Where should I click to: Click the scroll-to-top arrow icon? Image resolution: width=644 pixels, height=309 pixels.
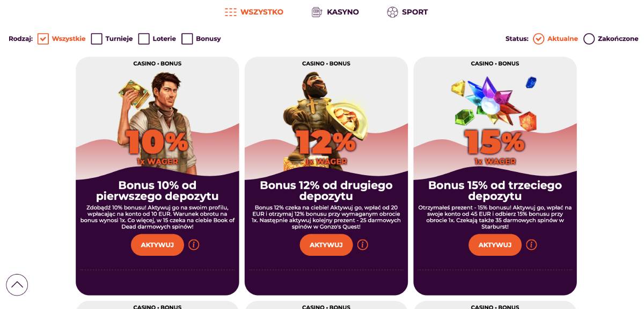(x=17, y=285)
